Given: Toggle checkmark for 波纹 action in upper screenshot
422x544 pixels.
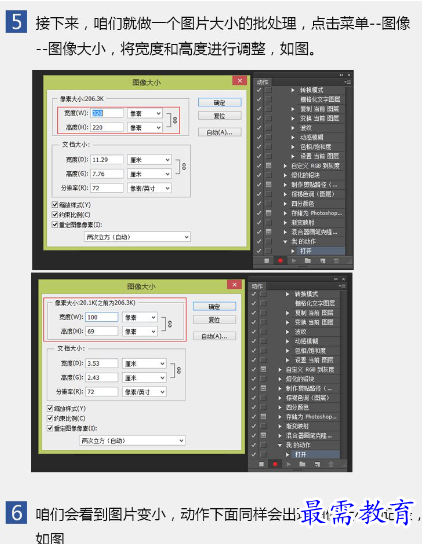Looking at the screenshot, I should (259, 128).
